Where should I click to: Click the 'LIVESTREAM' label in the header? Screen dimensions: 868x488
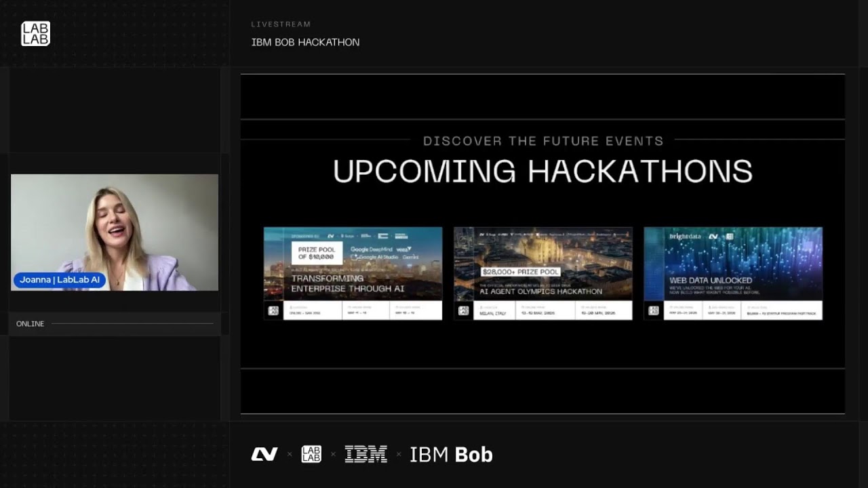pos(281,24)
